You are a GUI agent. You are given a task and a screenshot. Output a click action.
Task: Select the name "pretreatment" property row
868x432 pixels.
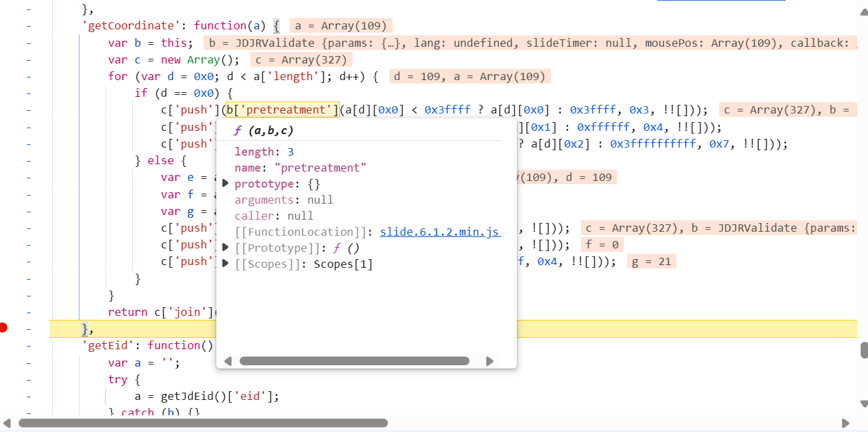coord(300,168)
